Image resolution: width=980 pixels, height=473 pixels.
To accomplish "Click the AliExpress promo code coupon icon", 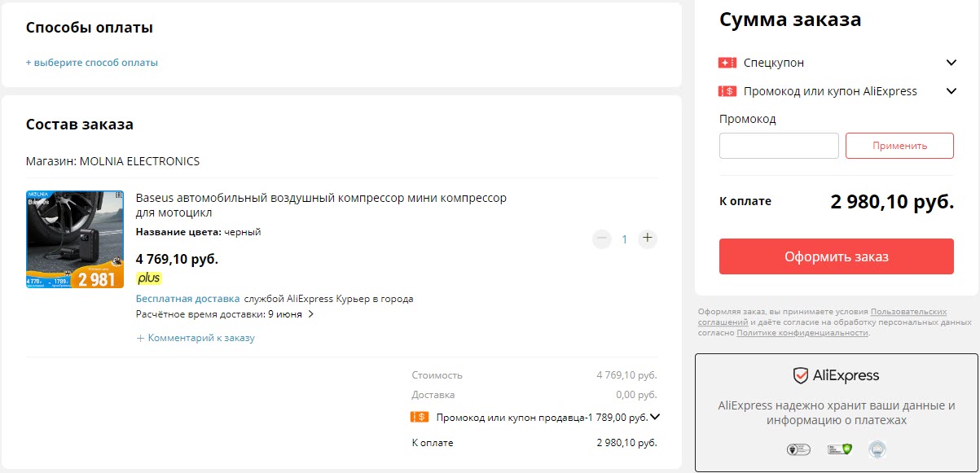I will click(x=727, y=91).
